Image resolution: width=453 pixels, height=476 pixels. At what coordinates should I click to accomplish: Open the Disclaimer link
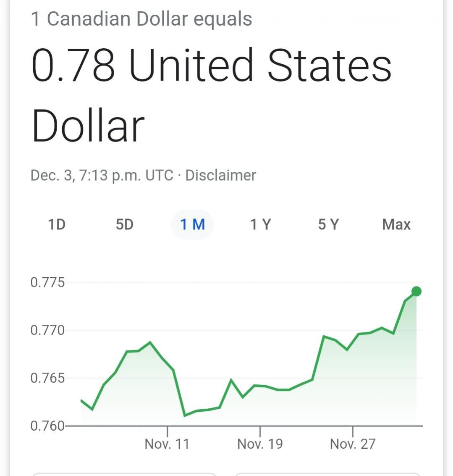220,175
